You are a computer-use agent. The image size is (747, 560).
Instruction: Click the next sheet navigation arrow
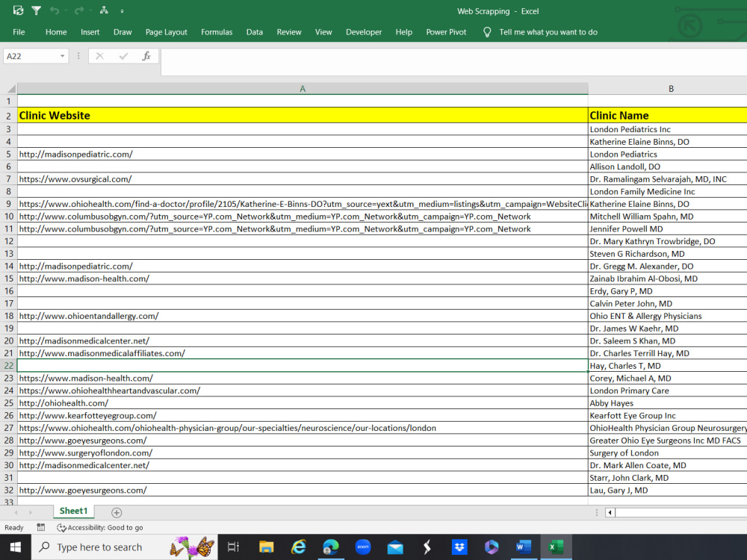[x=31, y=512]
